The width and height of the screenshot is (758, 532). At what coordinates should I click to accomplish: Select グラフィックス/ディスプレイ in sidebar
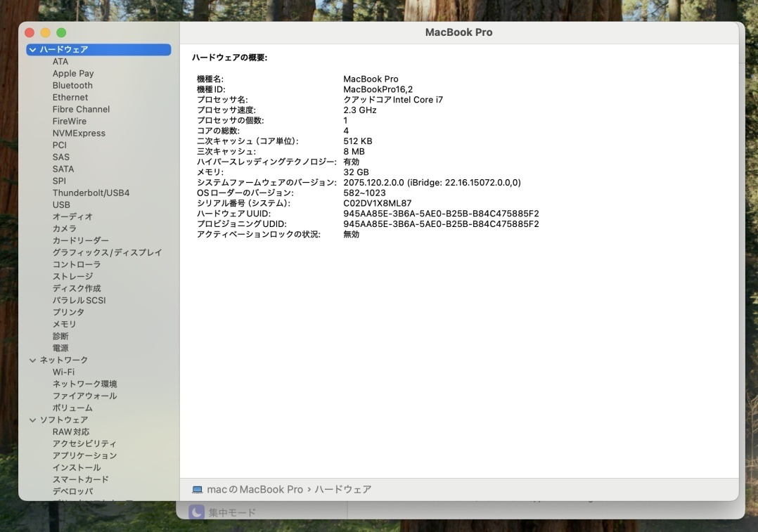(107, 253)
